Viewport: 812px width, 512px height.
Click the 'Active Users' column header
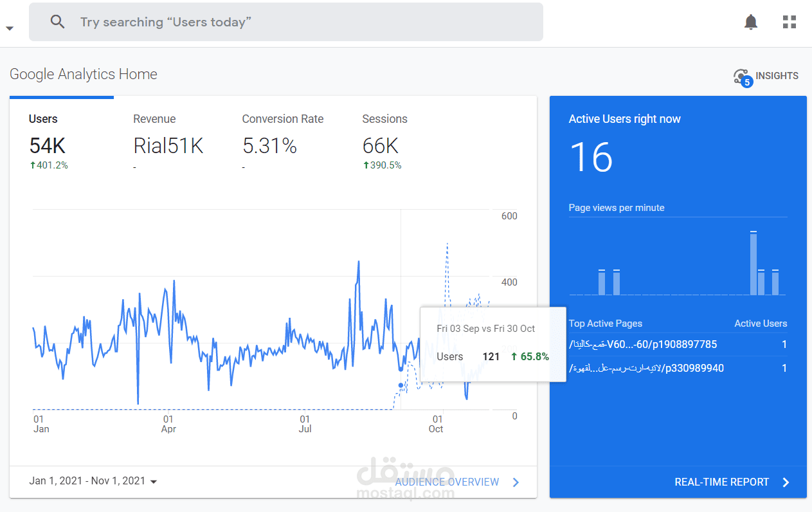[x=761, y=324]
